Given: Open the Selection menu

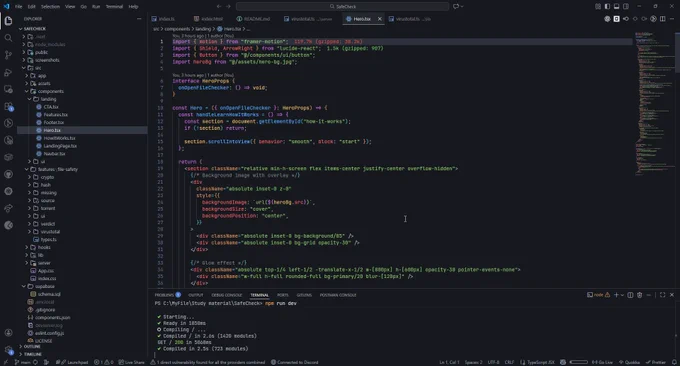Looking at the screenshot, I should tap(50, 7).
